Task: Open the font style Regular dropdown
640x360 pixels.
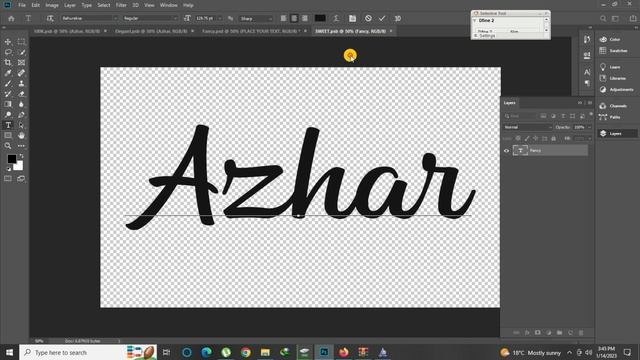Action: (150, 18)
